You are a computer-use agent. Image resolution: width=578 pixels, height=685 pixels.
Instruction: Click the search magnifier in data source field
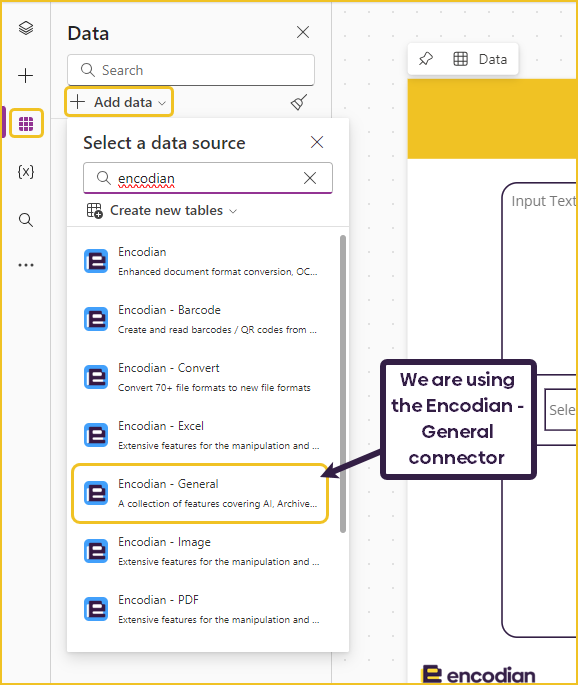tap(104, 178)
